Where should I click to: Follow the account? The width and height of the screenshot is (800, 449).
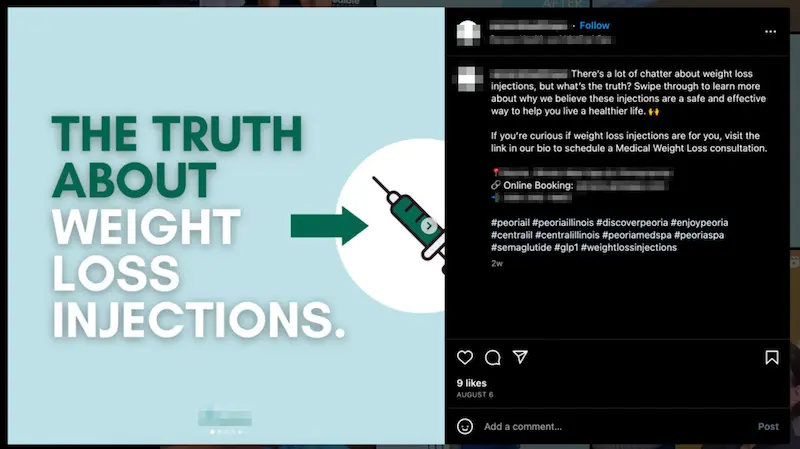click(x=594, y=26)
